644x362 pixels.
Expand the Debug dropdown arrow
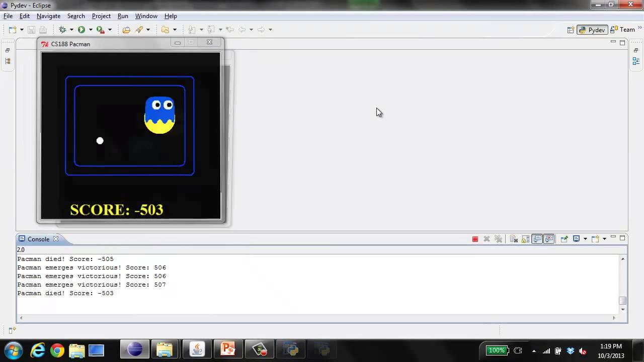click(x=71, y=30)
